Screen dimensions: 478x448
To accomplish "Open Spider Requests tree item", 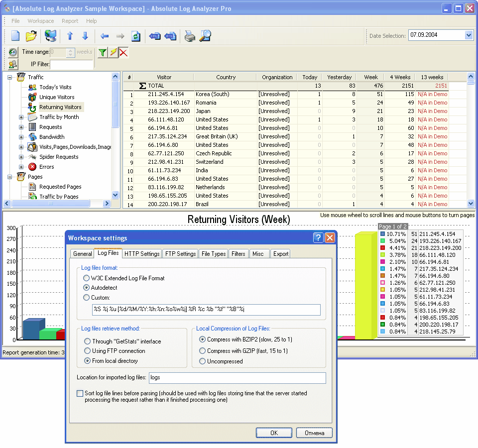I will [x=59, y=157].
